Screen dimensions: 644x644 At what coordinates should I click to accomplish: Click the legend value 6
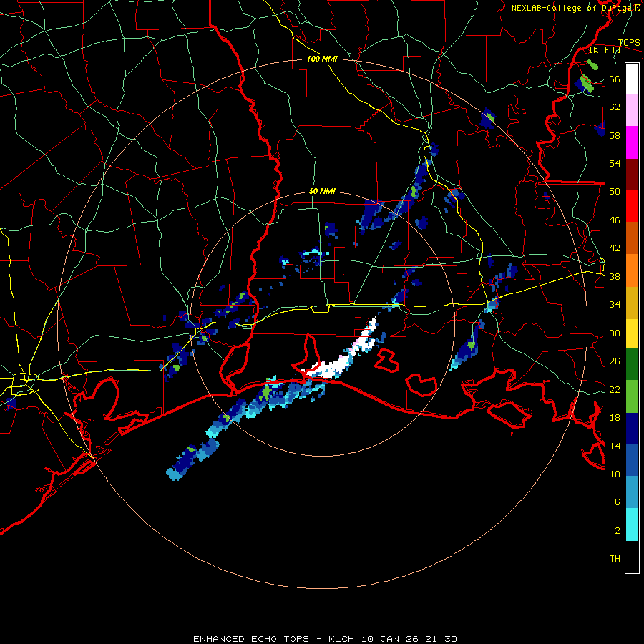[x=618, y=502]
